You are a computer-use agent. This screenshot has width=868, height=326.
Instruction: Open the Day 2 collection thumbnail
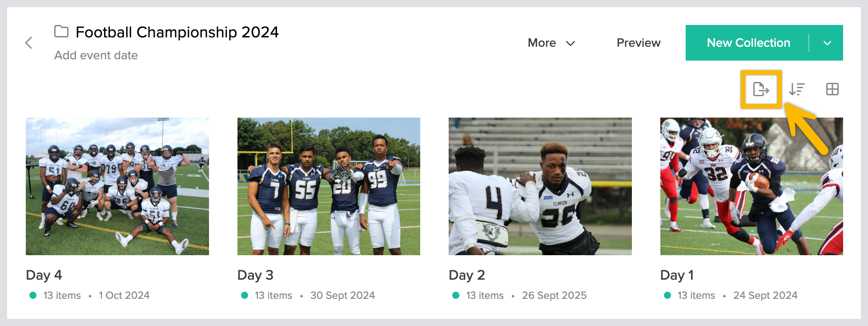(540, 186)
